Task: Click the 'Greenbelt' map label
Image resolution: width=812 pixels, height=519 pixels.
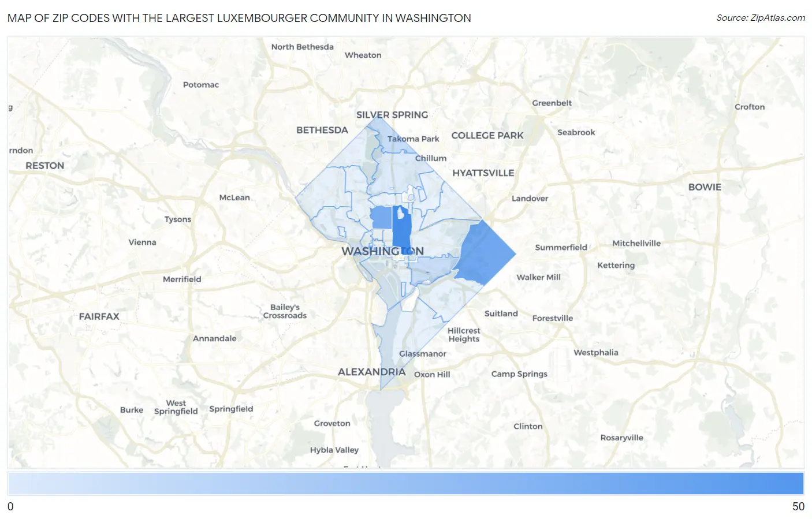Action: pyautogui.click(x=552, y=103)
